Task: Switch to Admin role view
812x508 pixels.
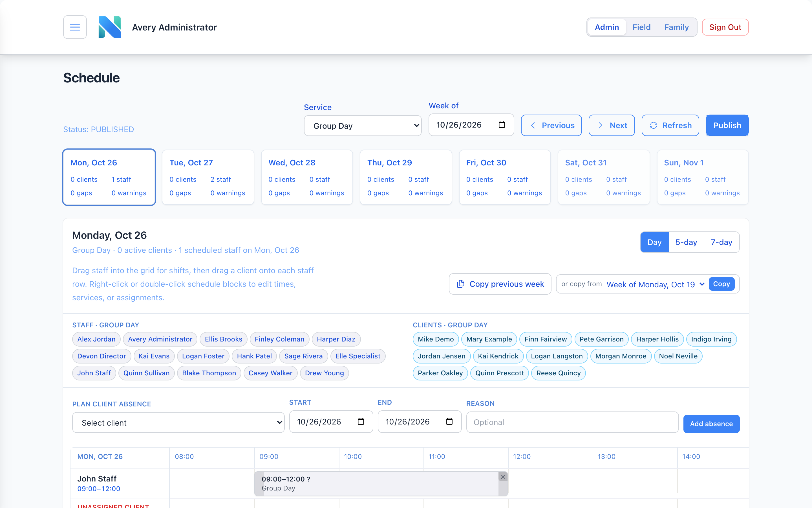Action: tap(607, 27)
